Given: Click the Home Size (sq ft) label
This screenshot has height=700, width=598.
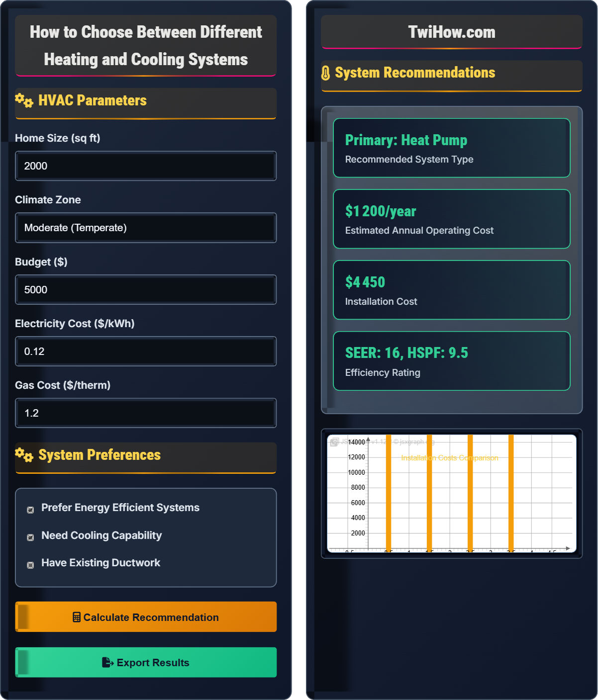Looking at the screenshot, I should coord(58,138).
